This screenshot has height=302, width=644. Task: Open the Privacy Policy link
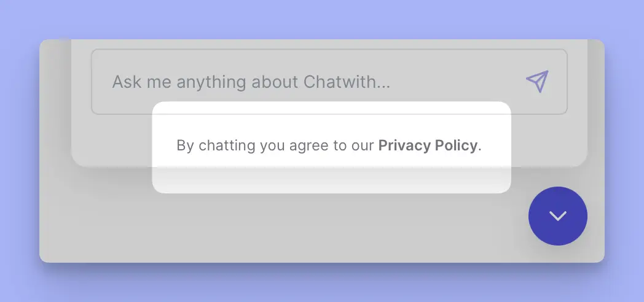pyautogui.click(x=428, y=145)
